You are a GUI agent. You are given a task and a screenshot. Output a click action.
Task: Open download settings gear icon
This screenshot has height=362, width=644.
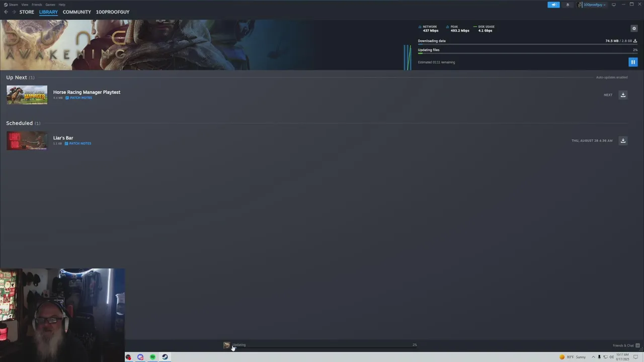(634, 28)
